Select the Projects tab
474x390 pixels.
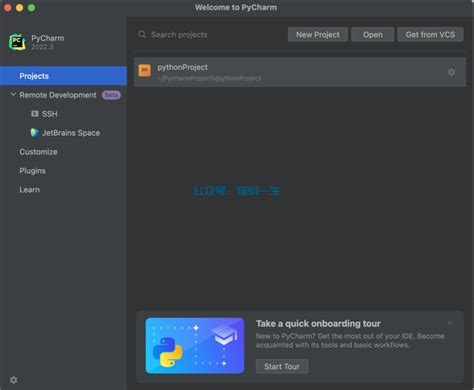pos(63,76)
